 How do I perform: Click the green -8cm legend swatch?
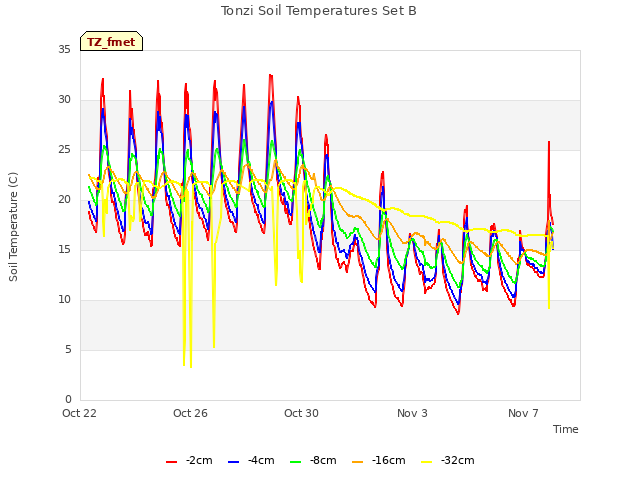coord(296,462)
